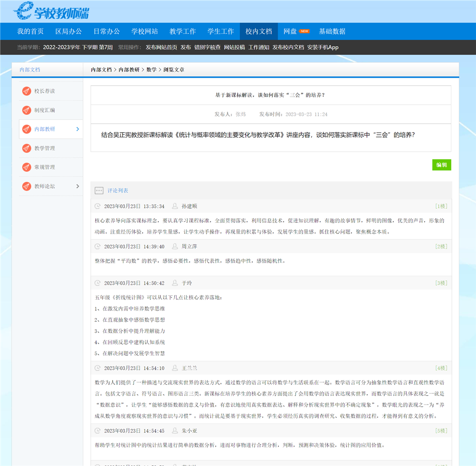Open the 网盘 navigation menu
Viewport: 476px width, 466px height.
[291, 31]
